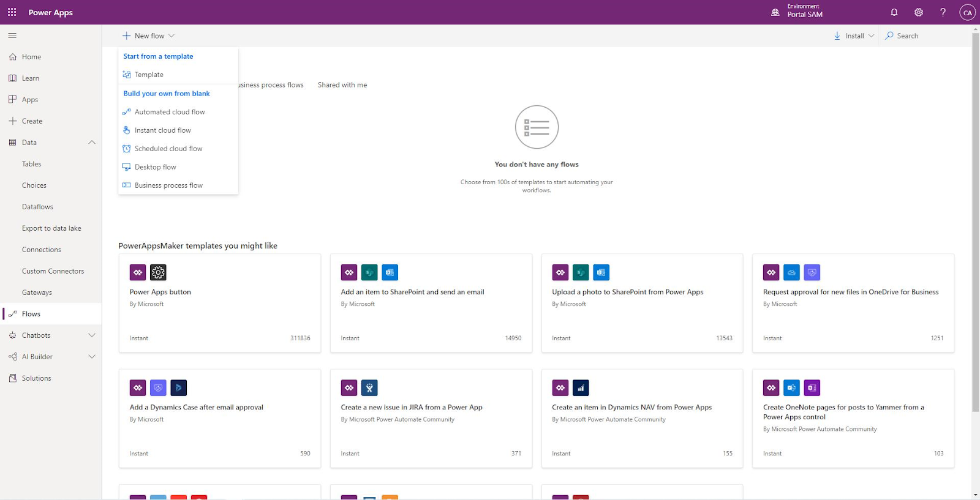This screenshot has width=980, height=500.
Task: Click the Home icon in sidebar
Action: tap(13, 57)
